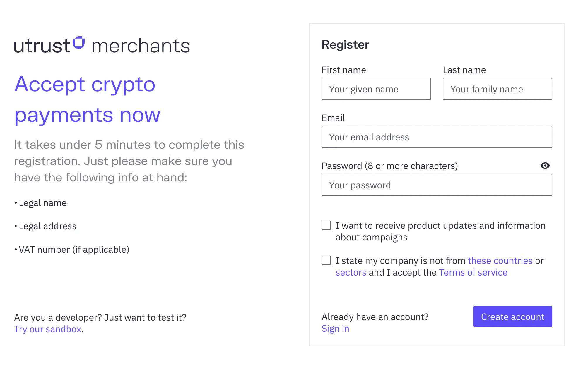This screenshot has width=588, height=368.
Task: Click the 'utrust merchants' wordmark
Action: [141, 46]
